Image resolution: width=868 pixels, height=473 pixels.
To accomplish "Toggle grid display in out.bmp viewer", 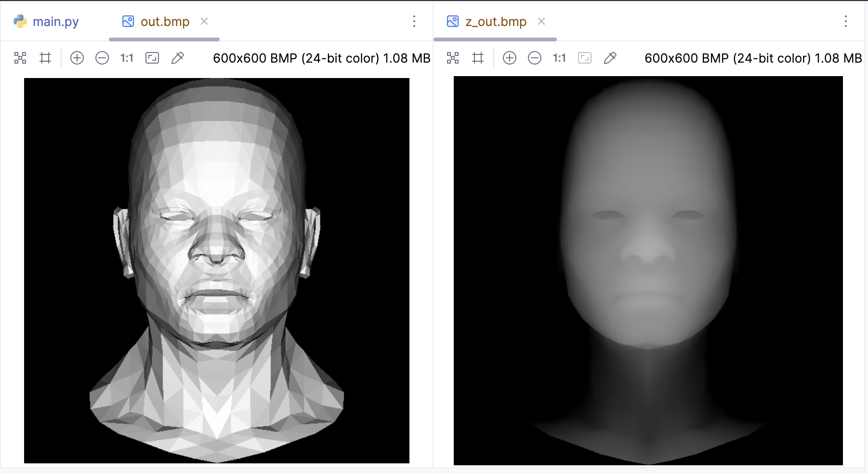I will point(45,58).
